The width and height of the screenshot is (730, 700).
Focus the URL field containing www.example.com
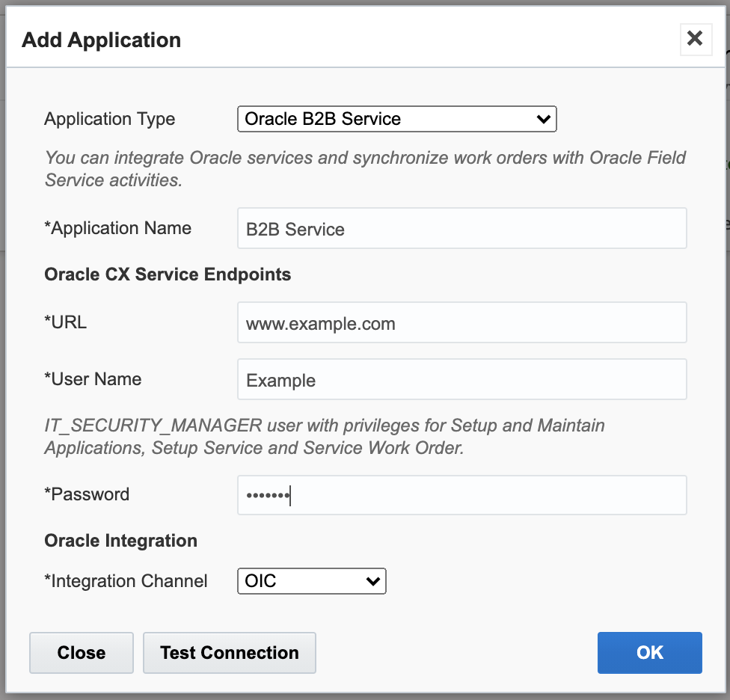(461, 323)
